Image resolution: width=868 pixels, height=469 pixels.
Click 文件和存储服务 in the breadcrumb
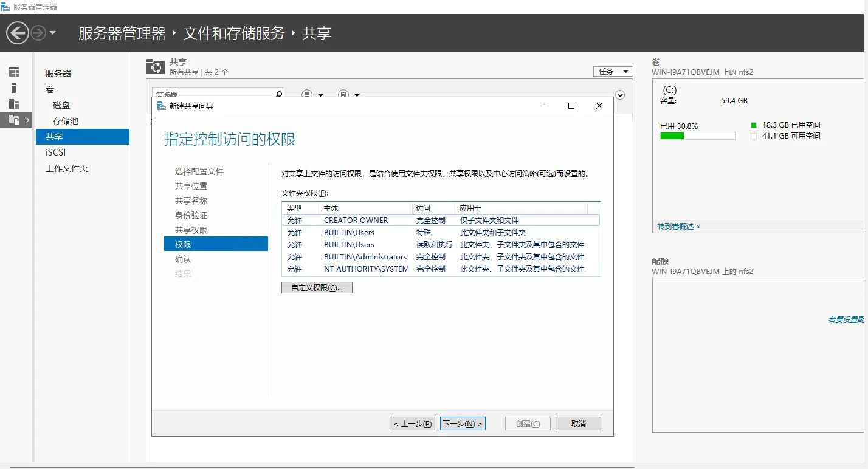click(234, 33)
